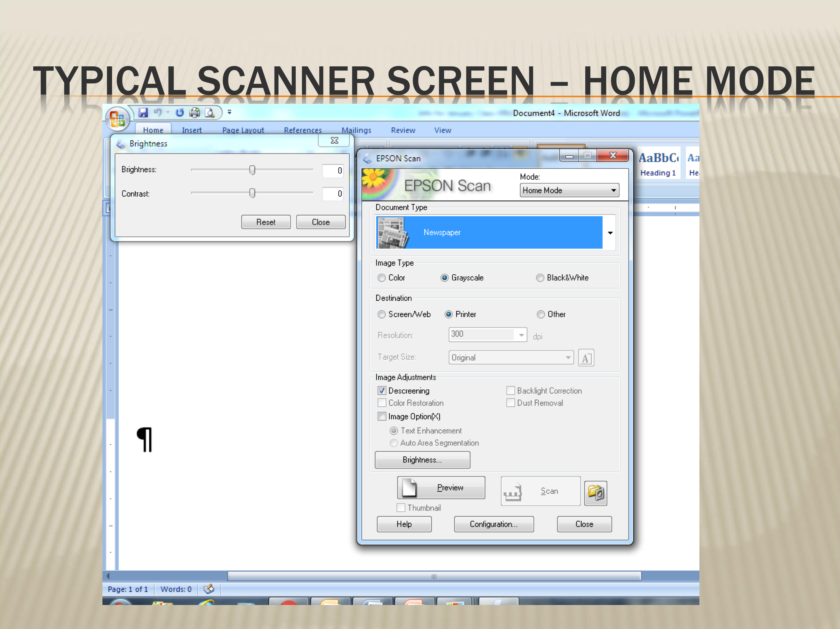Open the References ribbon tab

303,130
